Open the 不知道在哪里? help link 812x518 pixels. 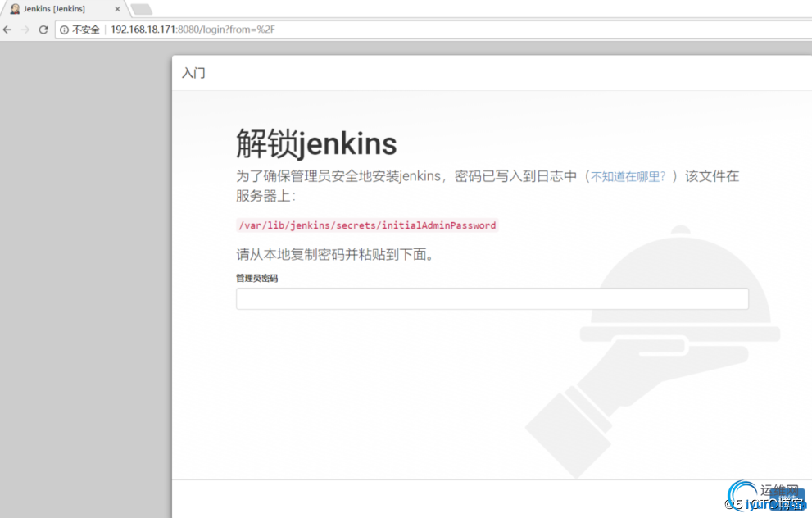click(x=628, y=177)
